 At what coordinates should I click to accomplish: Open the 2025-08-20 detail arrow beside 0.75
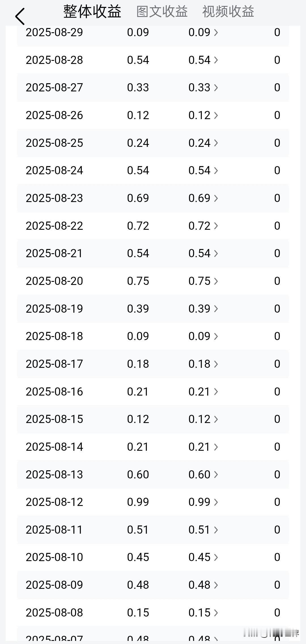click(x=216, y=281)
